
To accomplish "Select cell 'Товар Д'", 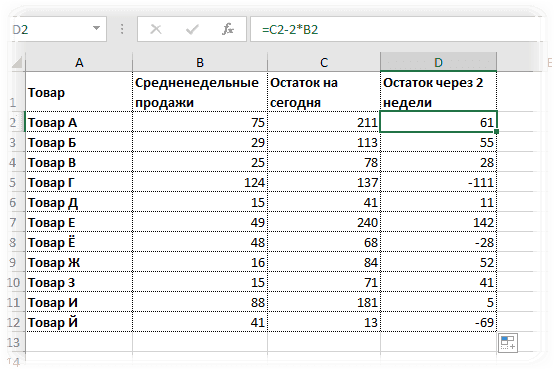I will coord(79,202).
